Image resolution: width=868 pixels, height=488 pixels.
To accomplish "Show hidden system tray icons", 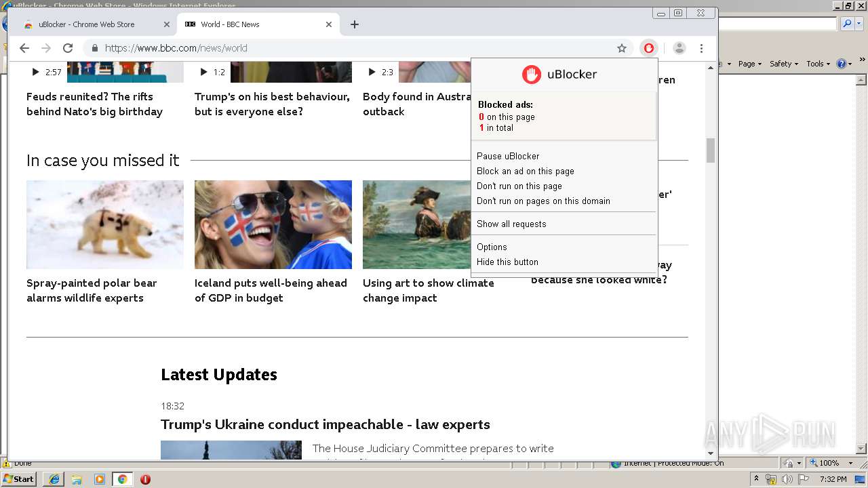I will [756, 479].
